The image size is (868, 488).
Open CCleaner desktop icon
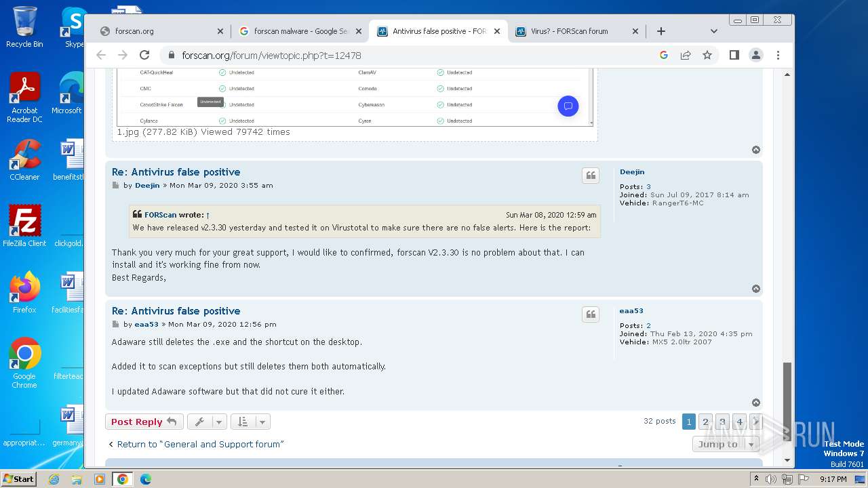24,160
